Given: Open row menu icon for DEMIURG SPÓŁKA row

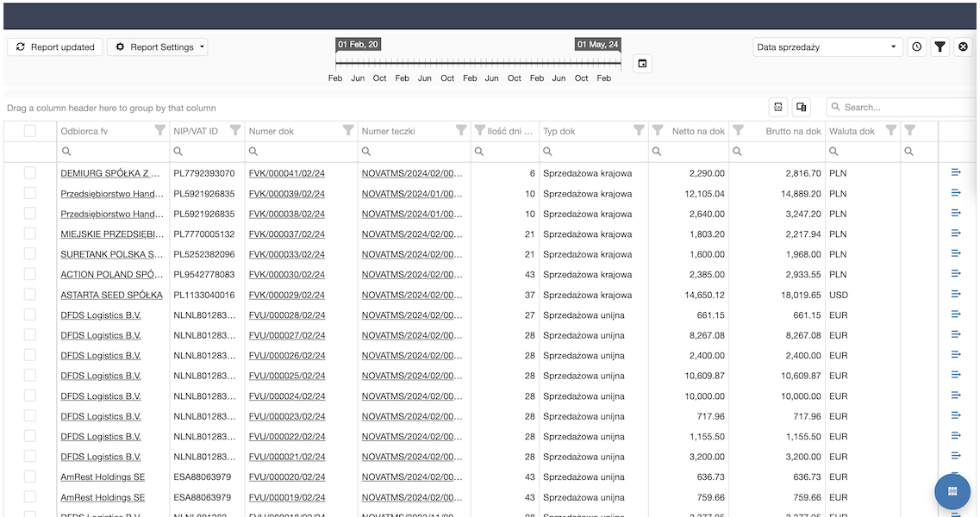Looking at the screenshot, I should (956, 172).
